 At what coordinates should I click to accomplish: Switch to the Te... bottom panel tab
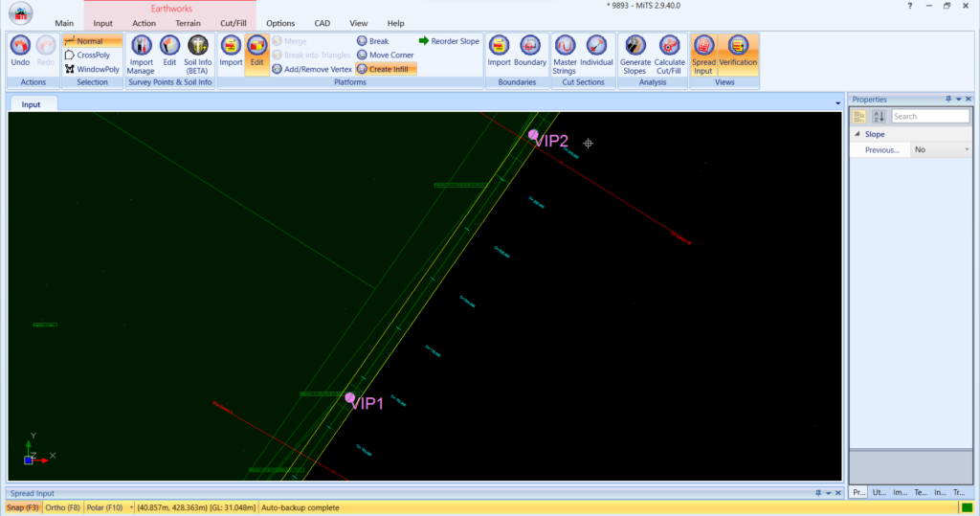[x=921, y=493]
